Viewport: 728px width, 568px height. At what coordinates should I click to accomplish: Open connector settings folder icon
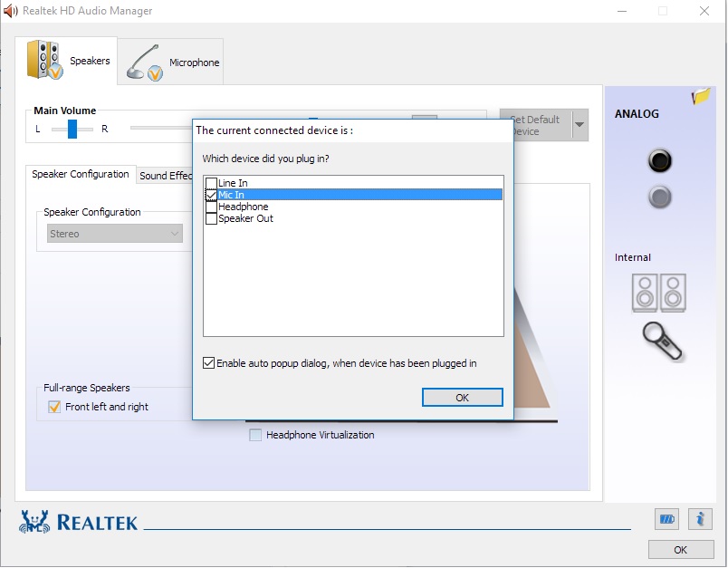[x=701, y=96]
